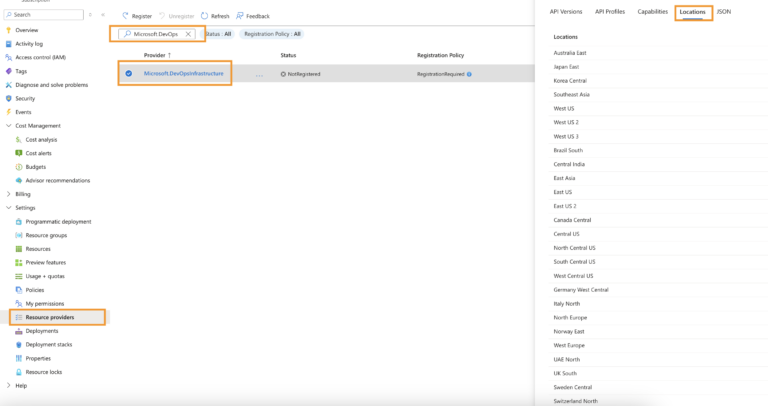Click the Usage + quotas icon
Image resolution: width=768 pixels, height=406 pixels.
19,276
